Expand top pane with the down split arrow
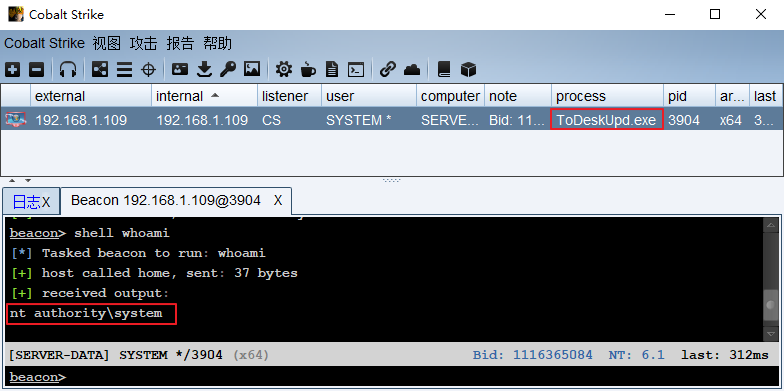 28,180
